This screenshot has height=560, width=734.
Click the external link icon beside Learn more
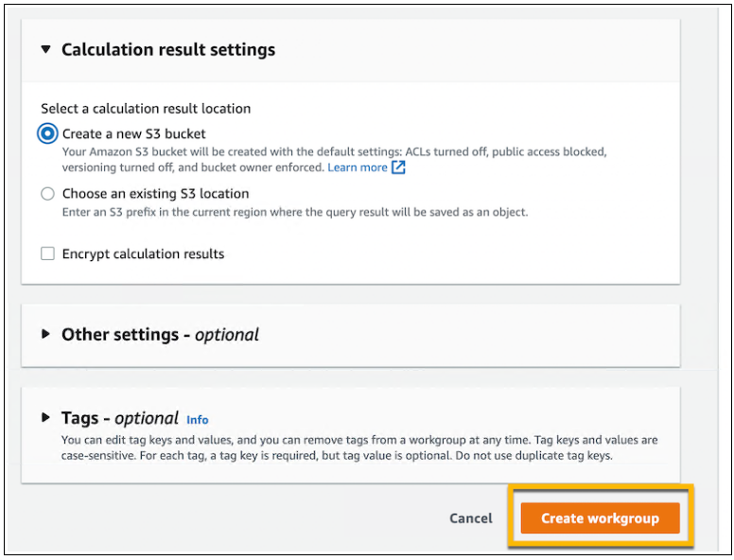398,167
